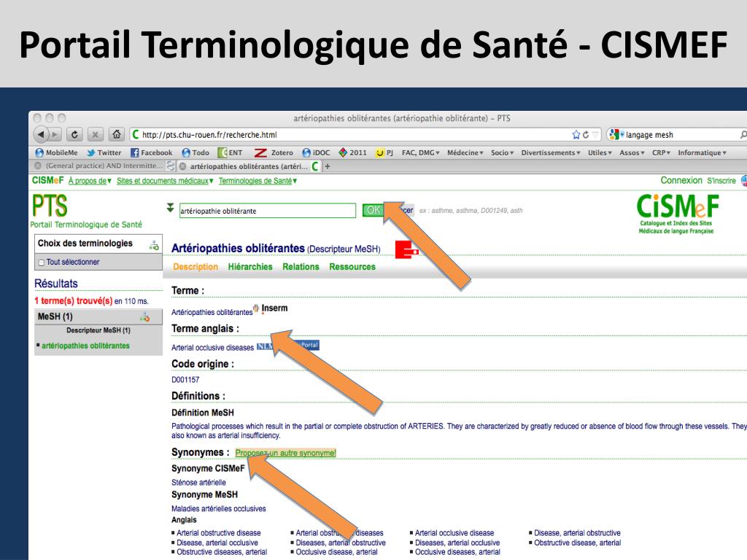Open Sites et documents médicaux menu
The image size is (747, 560).
(165, 181)
